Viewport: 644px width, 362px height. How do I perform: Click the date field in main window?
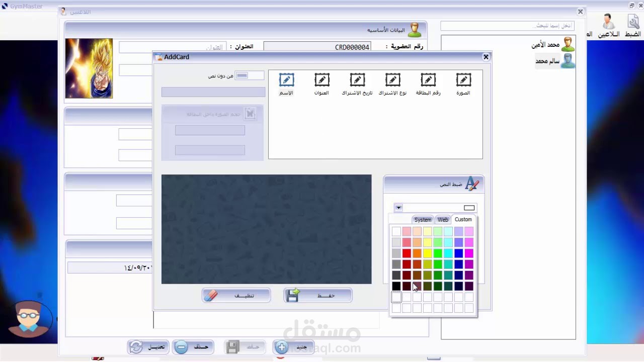[110, 267]
